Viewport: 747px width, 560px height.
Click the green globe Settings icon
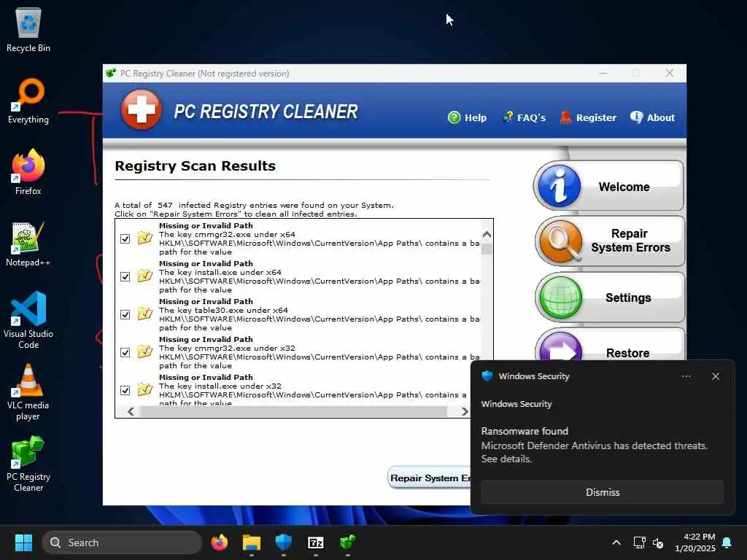[x=561, y=297]
